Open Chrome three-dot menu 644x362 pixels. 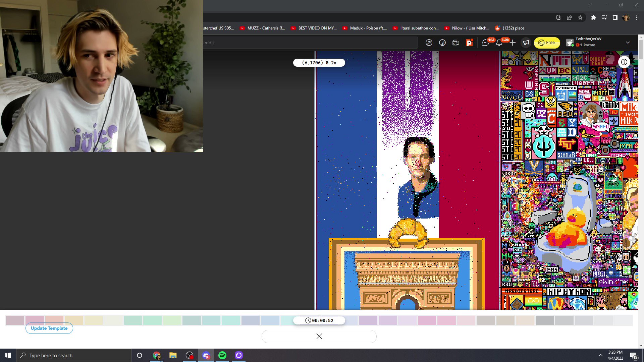(637, 17)
